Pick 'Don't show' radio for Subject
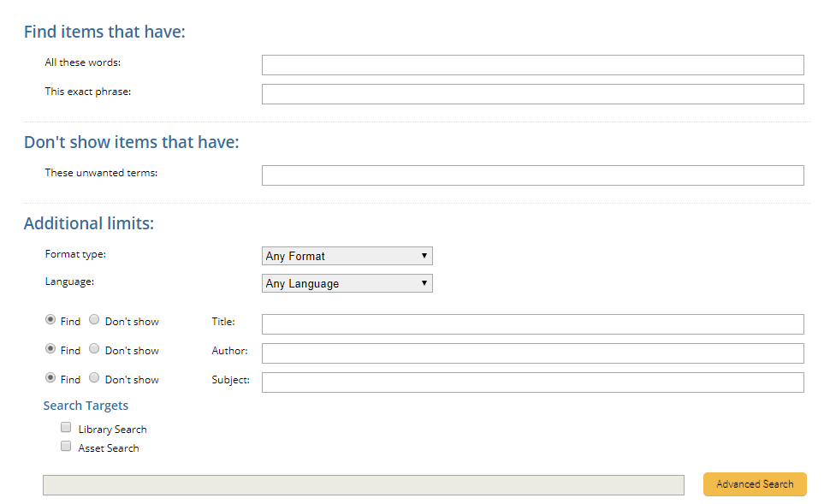 tap(94, 378)
